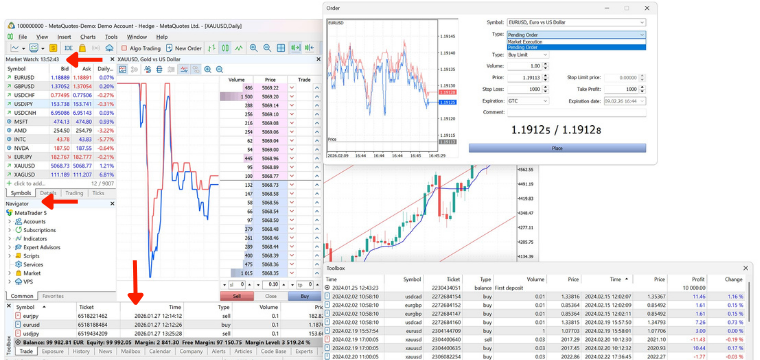
Task: Expand the Market node in Navigator
Action: point(9,273)
